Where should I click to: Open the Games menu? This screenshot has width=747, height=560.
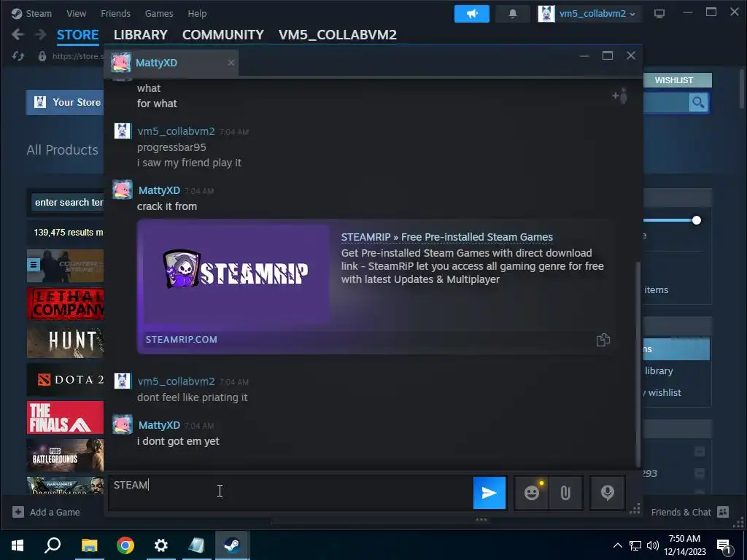[x=158, y=13]
